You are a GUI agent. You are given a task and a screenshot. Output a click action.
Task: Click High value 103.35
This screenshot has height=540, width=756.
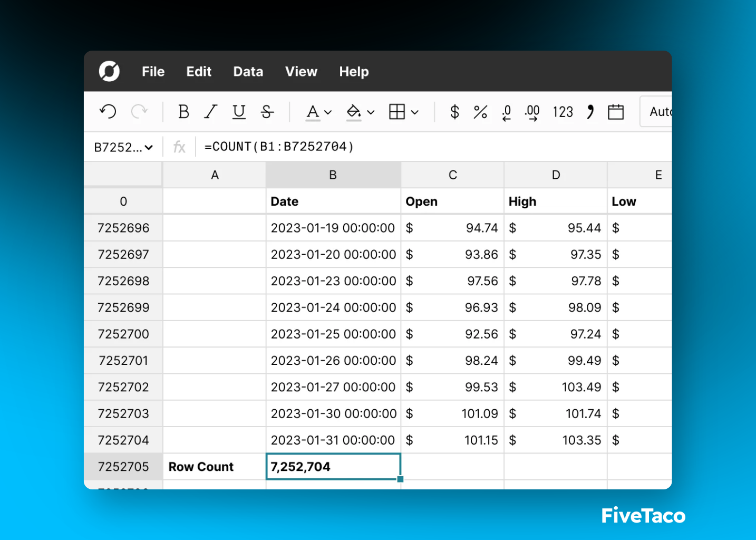pyautogui.click(x=556, y=440)
